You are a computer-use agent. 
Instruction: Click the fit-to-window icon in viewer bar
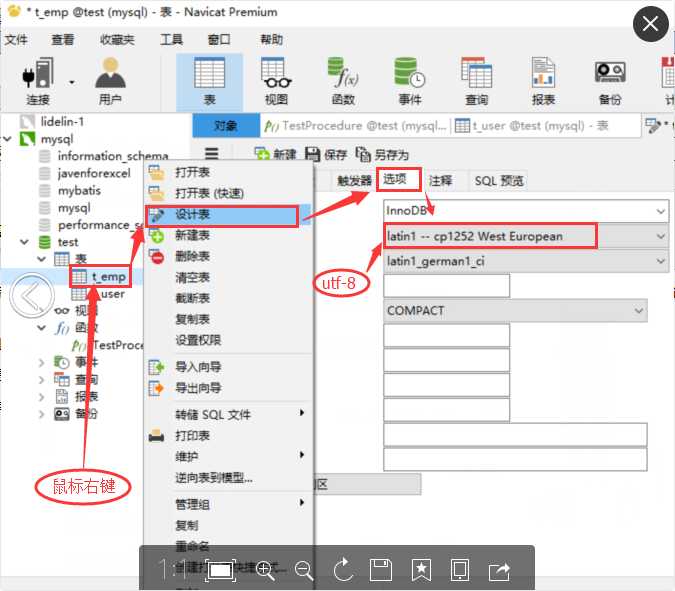click(221, 570)
